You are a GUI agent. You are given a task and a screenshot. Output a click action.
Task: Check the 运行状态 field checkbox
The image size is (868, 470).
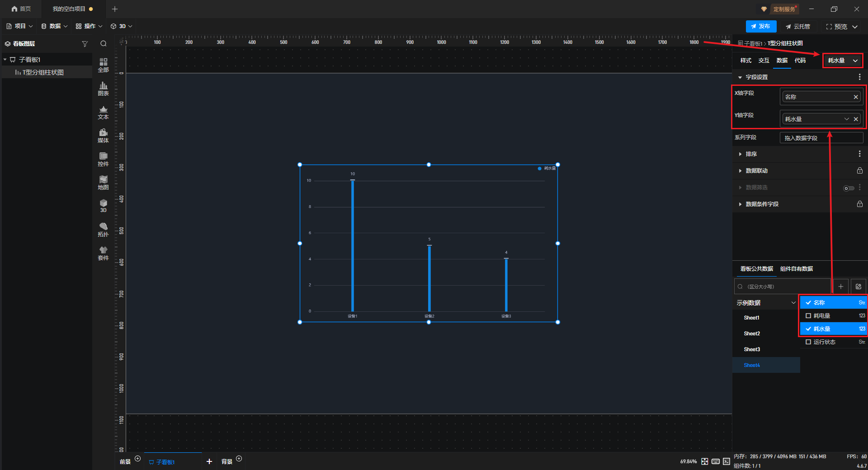coord(808,342)
